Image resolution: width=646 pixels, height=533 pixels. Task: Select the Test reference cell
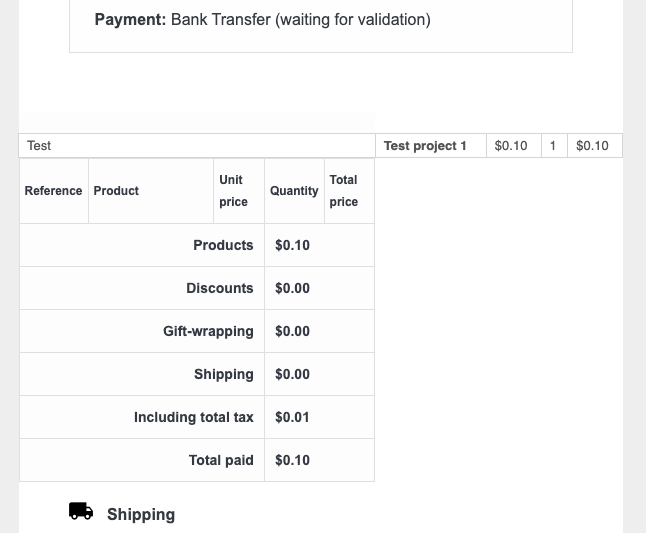click(197, 145)
